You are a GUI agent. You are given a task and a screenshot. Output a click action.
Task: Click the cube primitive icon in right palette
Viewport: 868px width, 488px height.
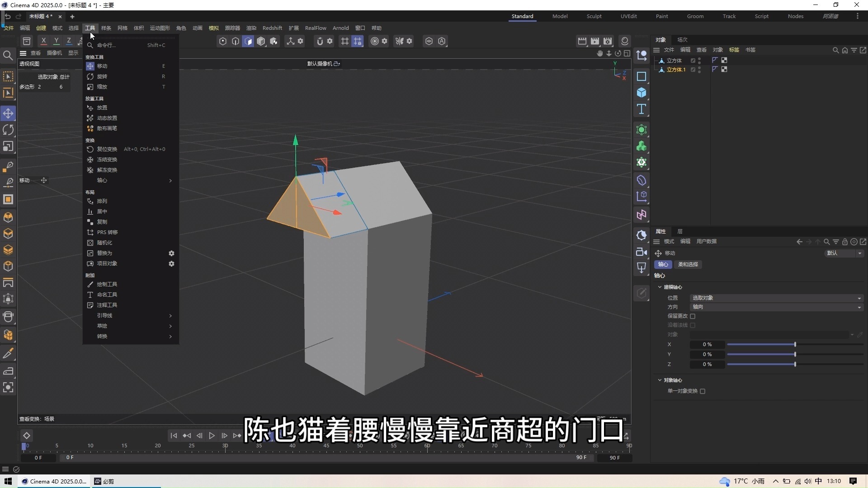(x=642, y=93)
